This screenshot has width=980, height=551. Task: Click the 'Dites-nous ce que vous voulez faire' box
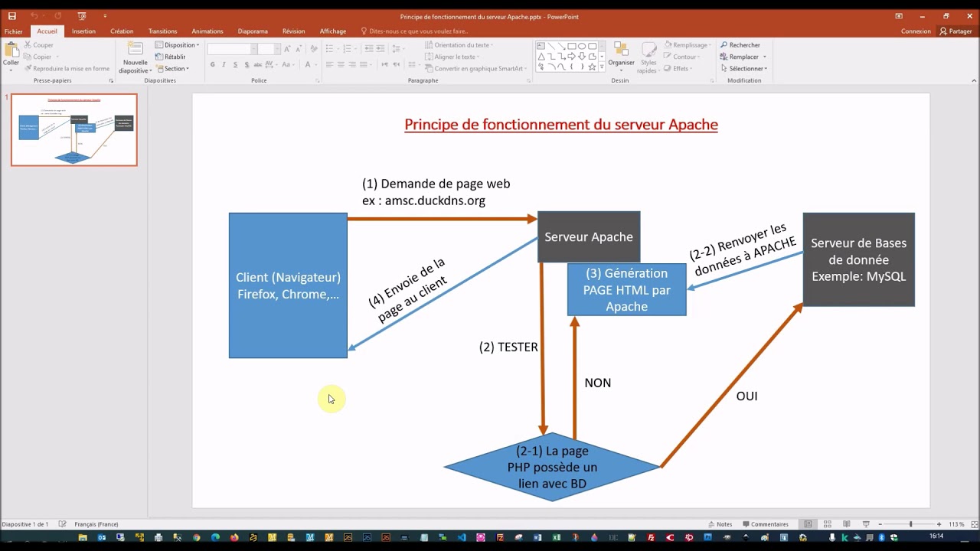(x=413, y=31)
